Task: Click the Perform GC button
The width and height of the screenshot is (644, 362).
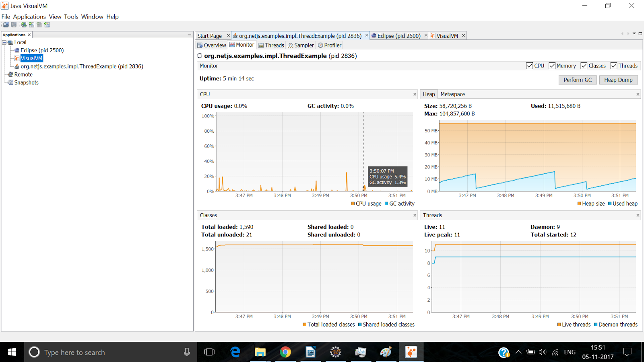Action: (578, 80)
